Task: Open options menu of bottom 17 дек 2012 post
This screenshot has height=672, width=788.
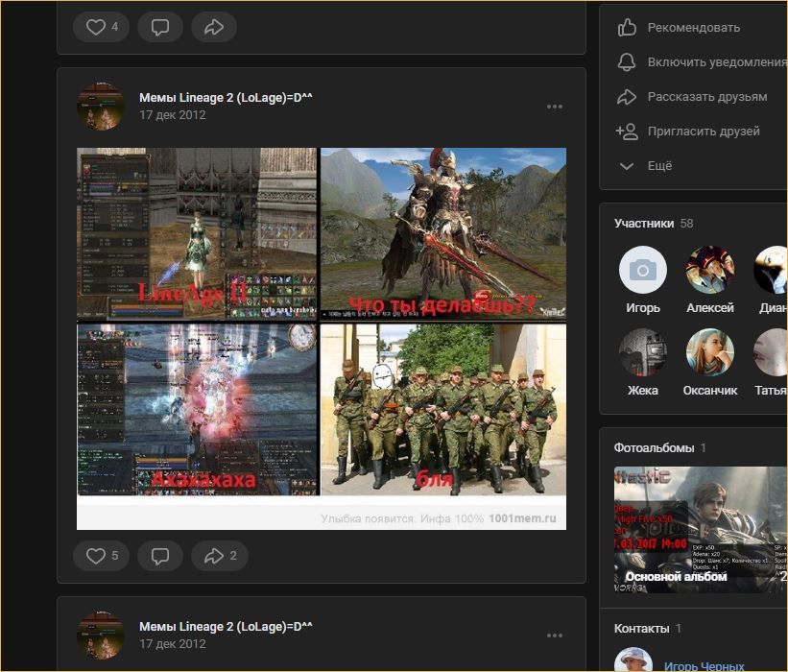Action: pos(555,636)
